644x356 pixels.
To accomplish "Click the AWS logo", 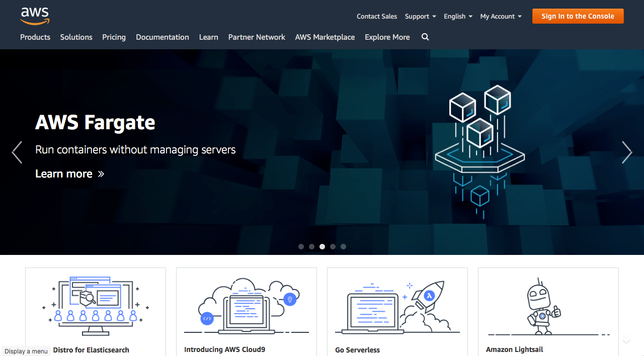I will pos(35,16).
